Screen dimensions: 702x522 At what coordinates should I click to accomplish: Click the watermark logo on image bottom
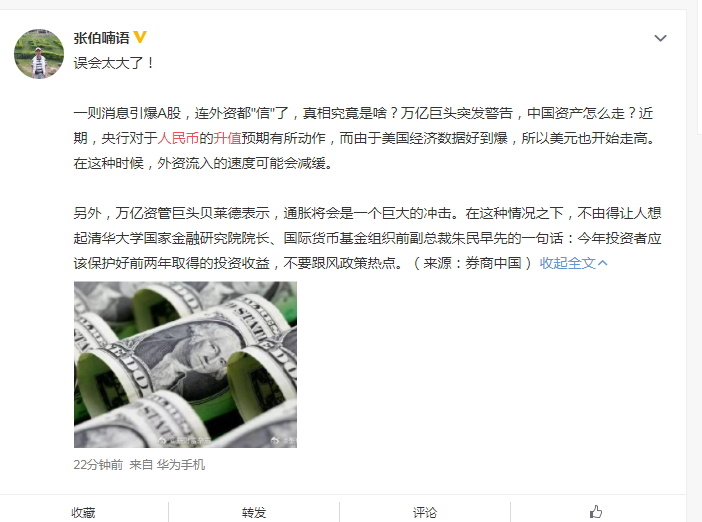162,441
